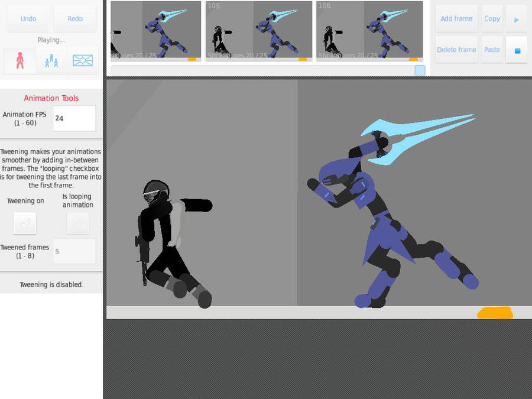Paste the copied frame
The width and height of the screenshot is (532, 399).
pos(492,50)
